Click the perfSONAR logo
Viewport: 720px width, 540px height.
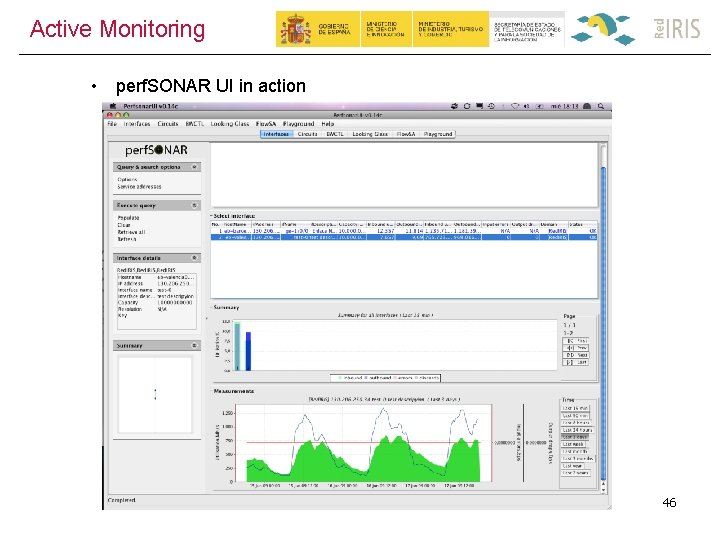(x=156, y=150)
